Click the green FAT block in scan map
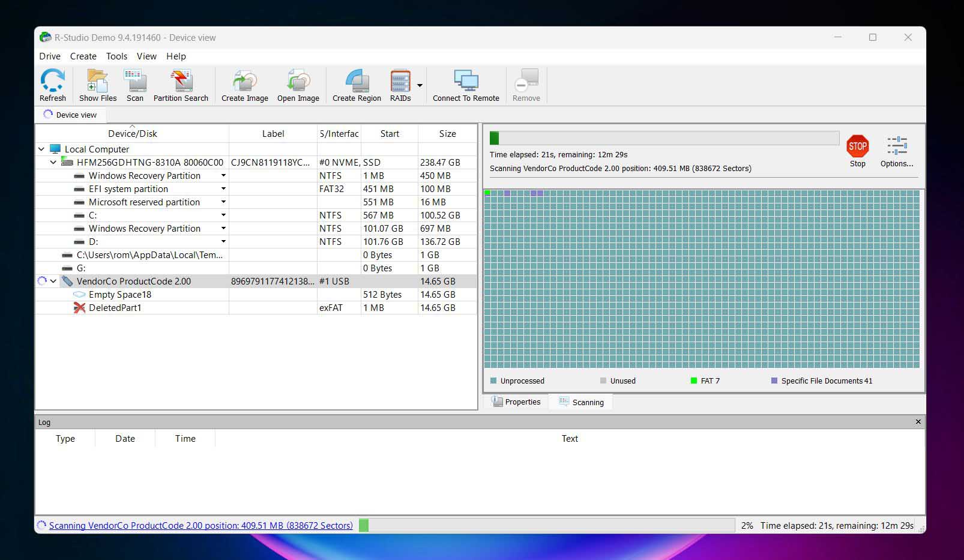The width and height of the screenshot is (964, 560). click(x=487, y=193)
